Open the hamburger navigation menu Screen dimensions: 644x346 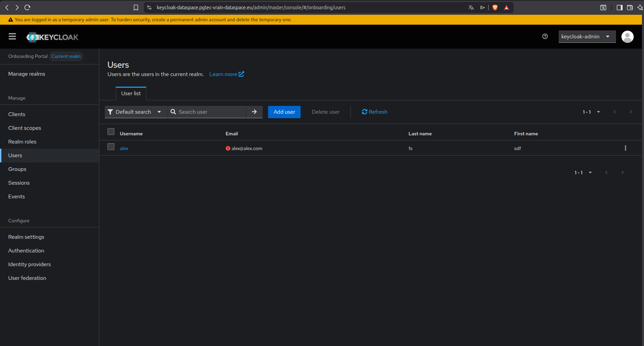click(x=12, y=36)
